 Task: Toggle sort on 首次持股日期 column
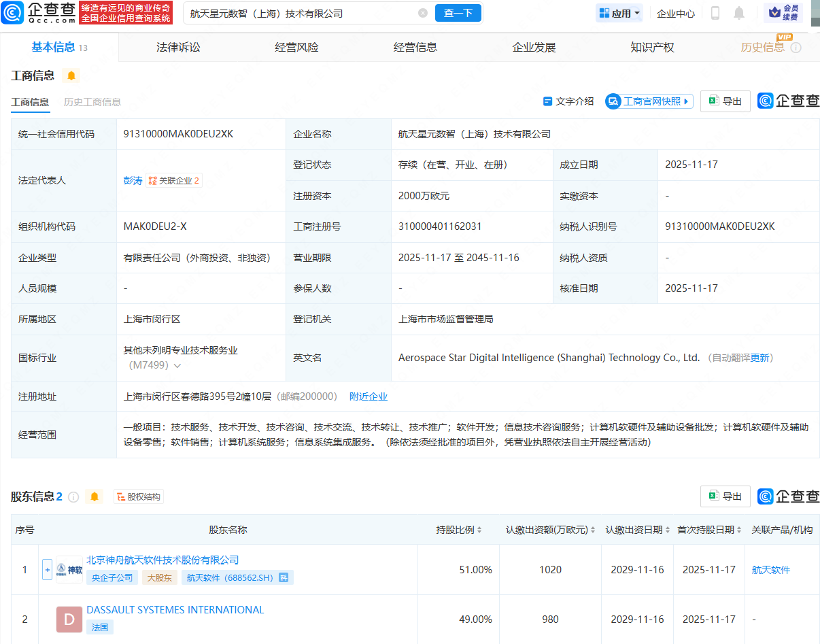click(x=709, y=530)
